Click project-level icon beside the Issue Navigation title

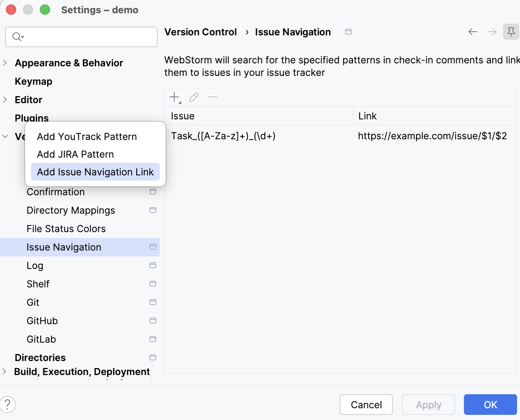pos(348,32)
